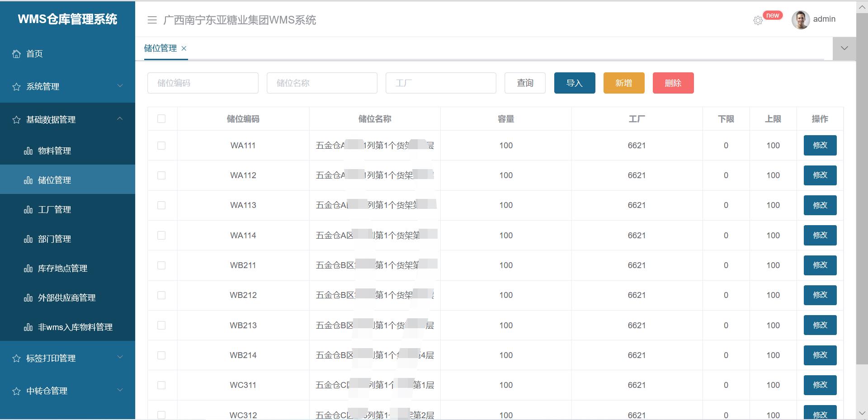Image resolution: width=868 pixels, height=420 pixels.
Task: Expand the 标签打印管理 menu section
Action: coord(50,358)
